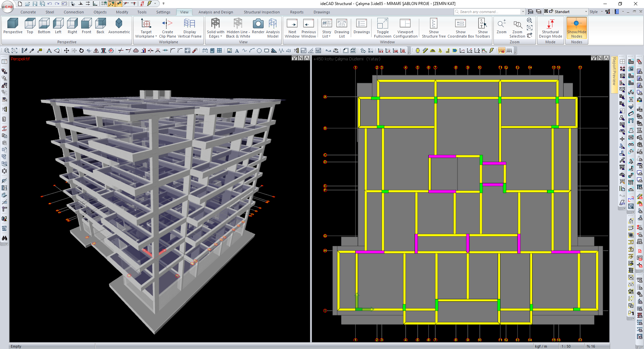The image size is (644, 349).
Task: Toggle Show/Hide Nodes button
Action: point(577,28)
